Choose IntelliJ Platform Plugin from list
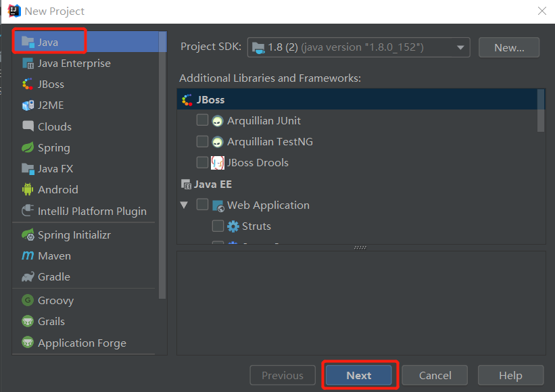 (92, 211)
